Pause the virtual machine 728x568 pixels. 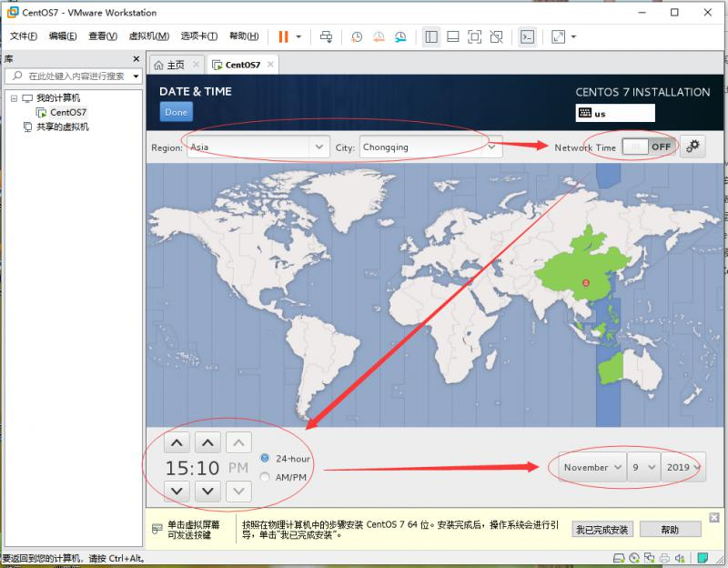point(283,36)
